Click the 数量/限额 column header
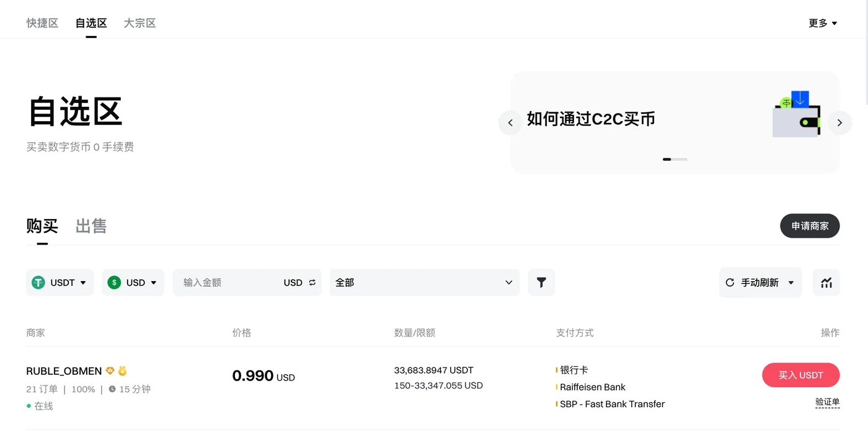 [415, 333]
